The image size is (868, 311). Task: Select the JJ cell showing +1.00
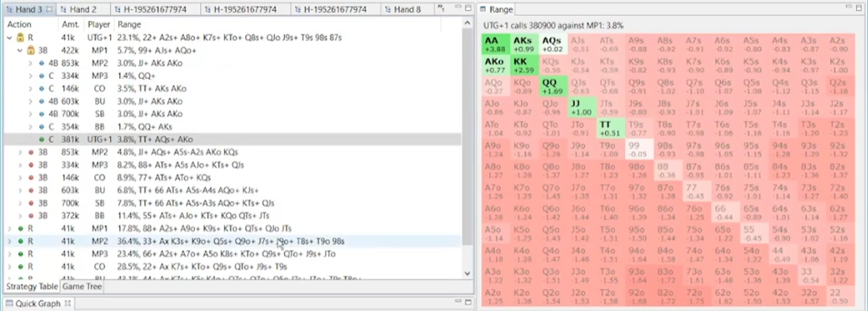pos(581,108)
